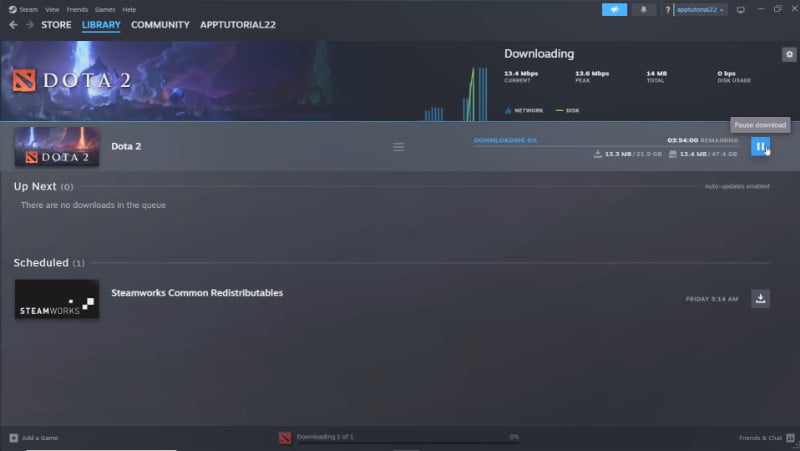This screenshot has height=451, width=800.
Task: Go back with the navigation arrow
Action: point(13,24)
